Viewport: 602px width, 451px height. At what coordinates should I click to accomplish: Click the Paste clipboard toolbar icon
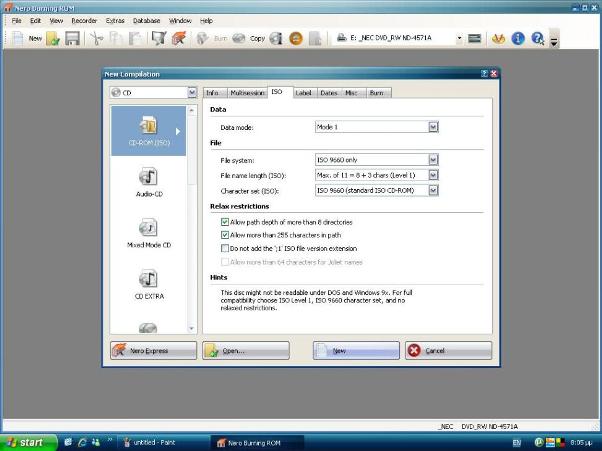click(x=135, y=38)
